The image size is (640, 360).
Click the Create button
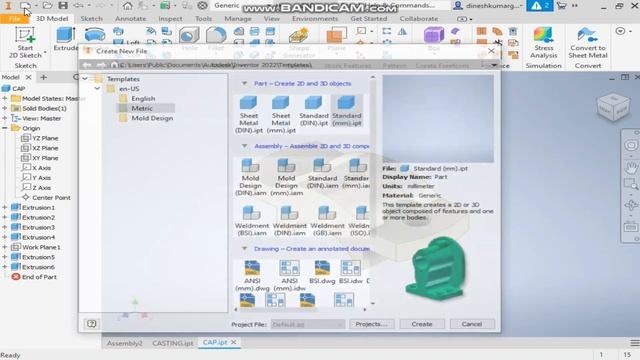[422, 324]
